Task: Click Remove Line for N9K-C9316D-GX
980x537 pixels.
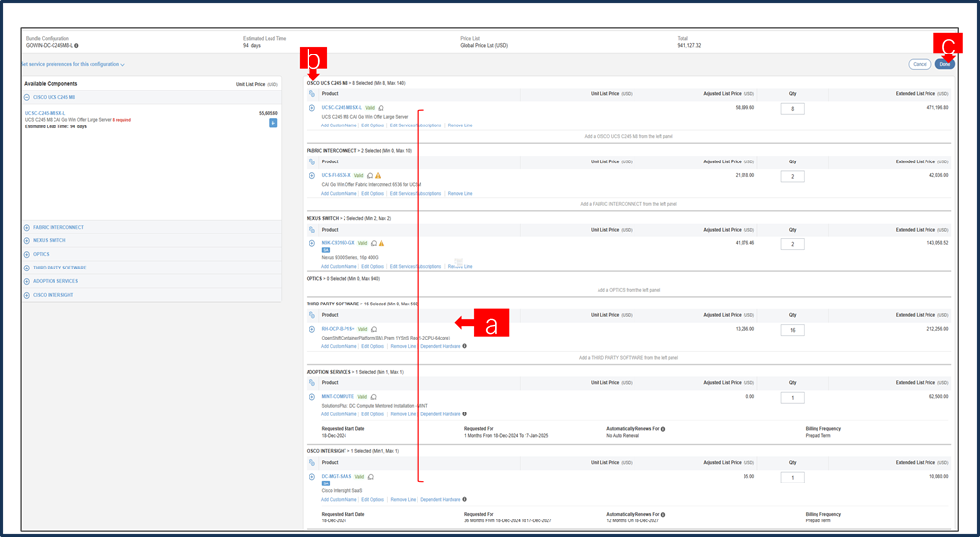Action: coord(460,266)
